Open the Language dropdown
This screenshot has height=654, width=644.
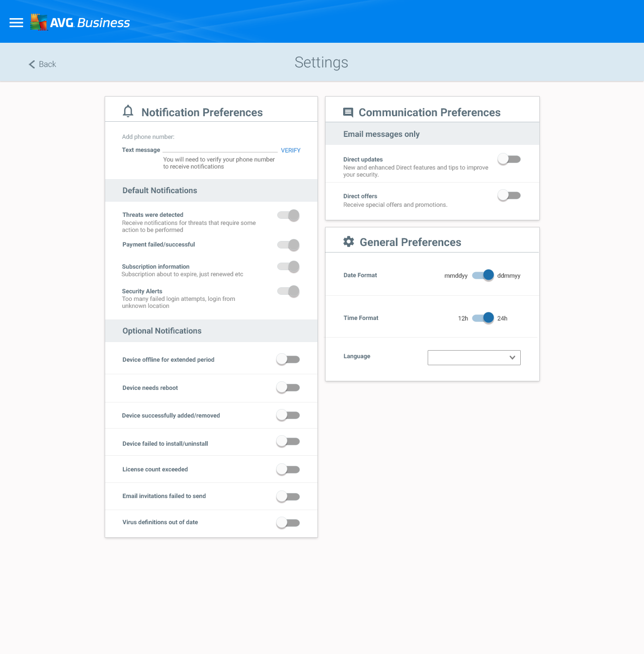click(474, 358)
